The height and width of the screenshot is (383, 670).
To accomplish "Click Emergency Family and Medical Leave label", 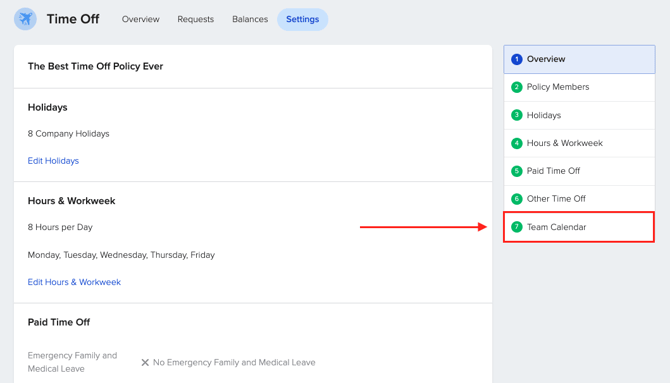I will pyautogui.click(x=72, y=362).
